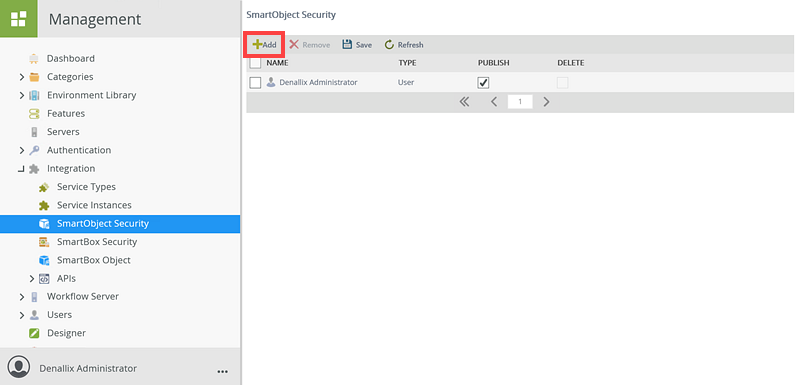Screen dimensions: 800x385
Task: Select SmartBox Object tree item
Action: 94,260
